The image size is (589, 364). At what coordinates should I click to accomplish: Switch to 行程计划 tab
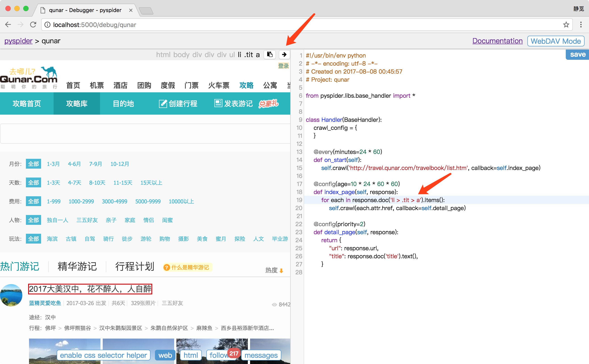[135, 266]
